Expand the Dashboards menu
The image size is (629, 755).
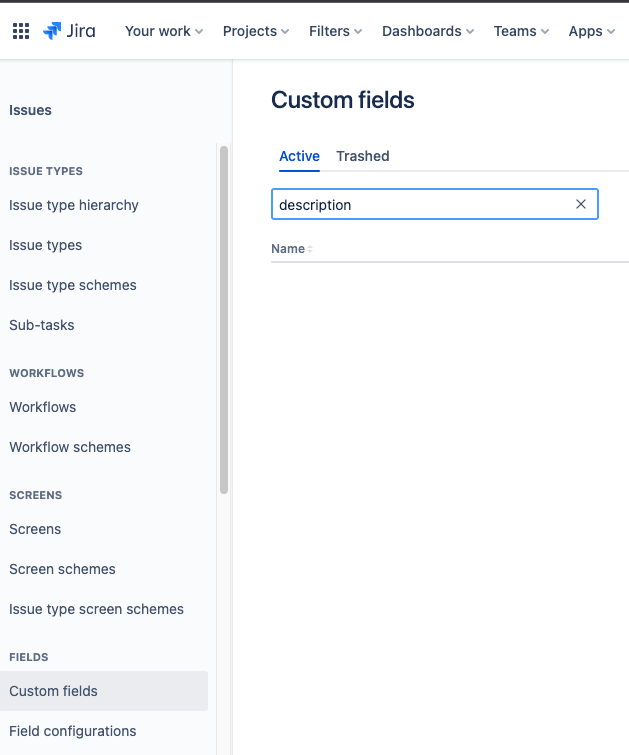click(428, 31)
